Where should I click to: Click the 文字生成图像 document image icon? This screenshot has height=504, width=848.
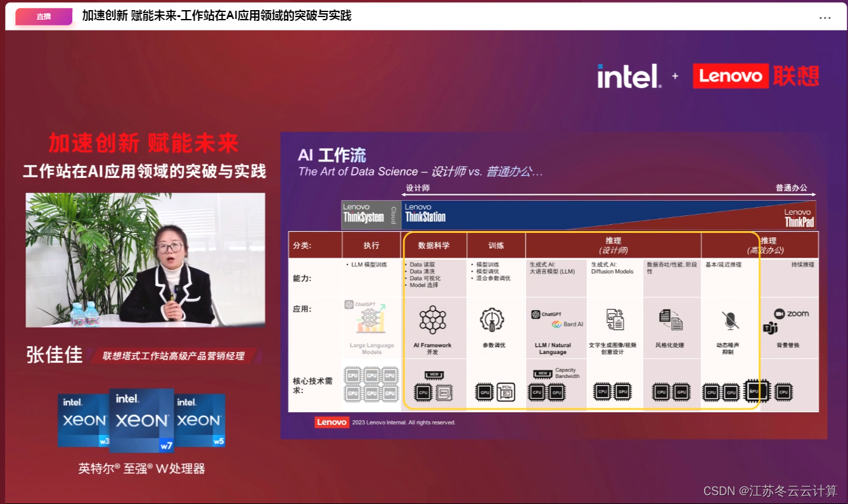pos(615,320)
